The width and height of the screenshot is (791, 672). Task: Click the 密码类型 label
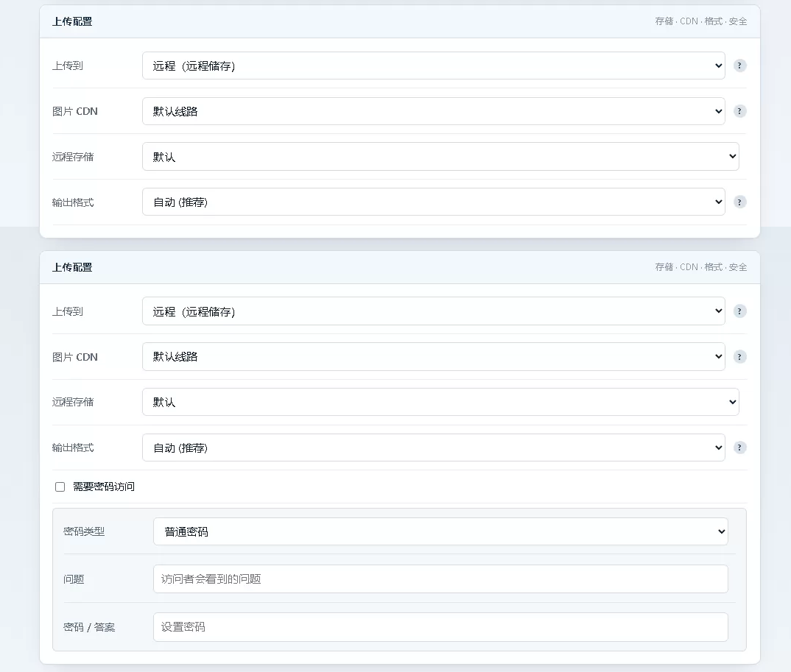click(x=84, y=531)
